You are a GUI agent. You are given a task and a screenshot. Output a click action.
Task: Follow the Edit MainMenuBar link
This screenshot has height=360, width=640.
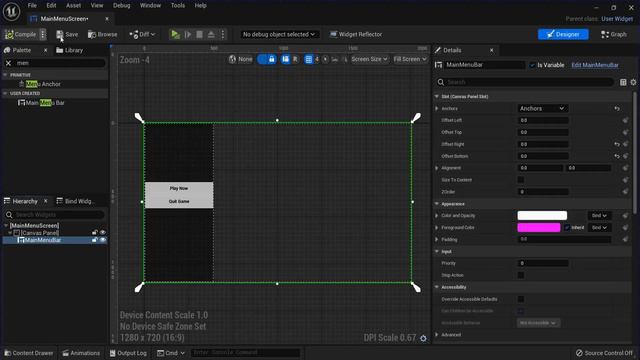[x=595, y=65]
